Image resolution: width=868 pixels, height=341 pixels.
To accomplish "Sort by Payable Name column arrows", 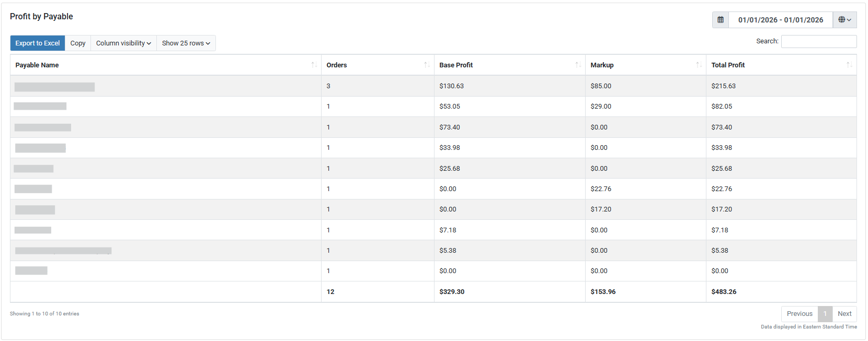I will tap(314, 65).
